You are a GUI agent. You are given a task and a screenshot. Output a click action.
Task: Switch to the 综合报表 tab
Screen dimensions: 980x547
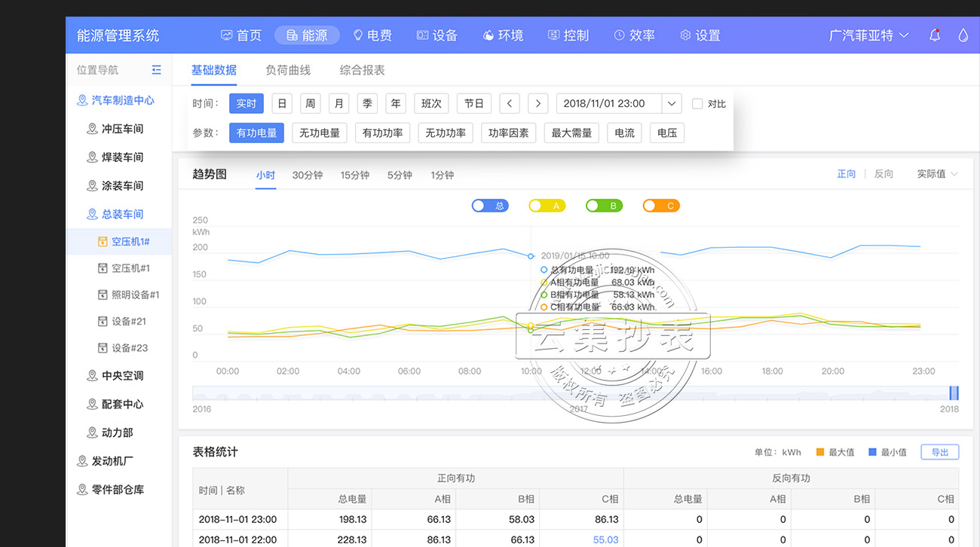[x=362, y=70]
